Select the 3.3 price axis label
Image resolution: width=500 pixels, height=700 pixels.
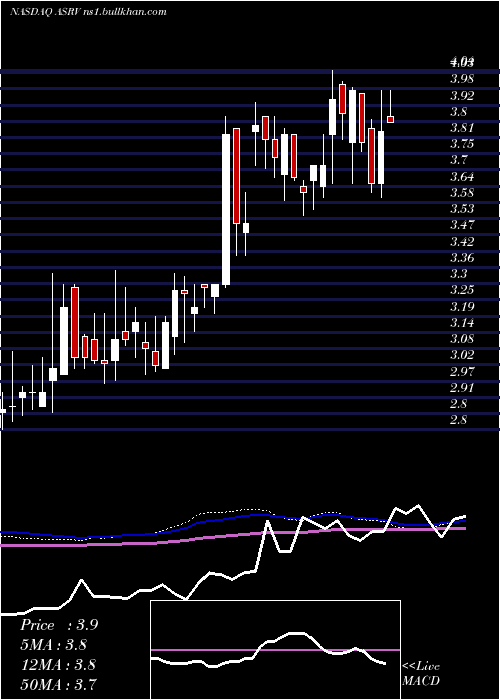click(x=458, y=274)
